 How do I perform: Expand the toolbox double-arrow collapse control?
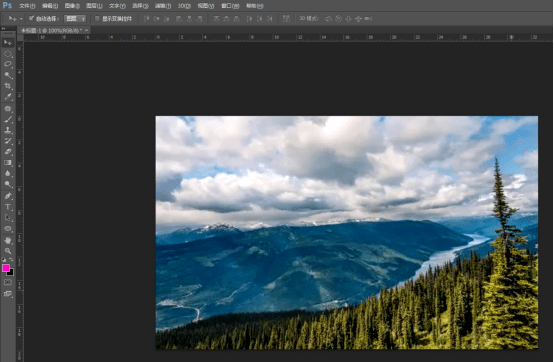4,29
